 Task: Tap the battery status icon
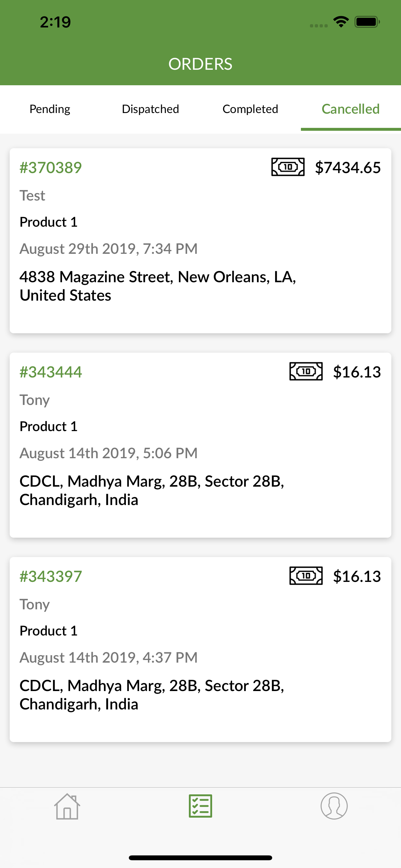point(367,22)
